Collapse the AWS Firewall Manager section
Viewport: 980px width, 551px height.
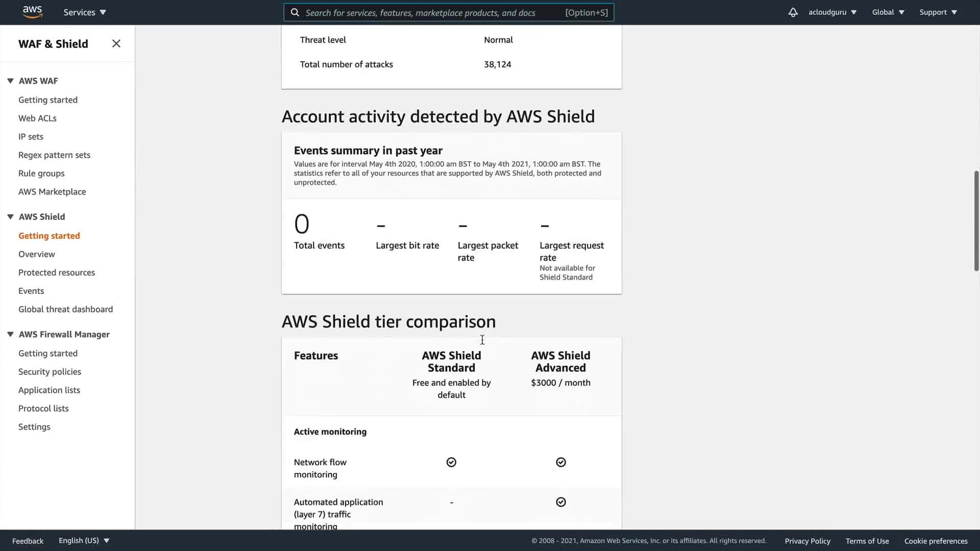pyautogui.click(x=10, y=334)
